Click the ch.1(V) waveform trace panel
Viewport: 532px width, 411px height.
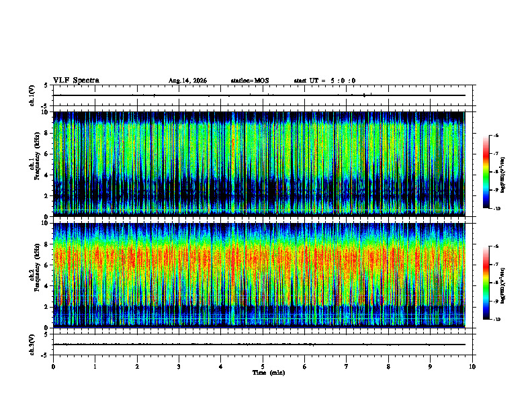pos(263,95)
